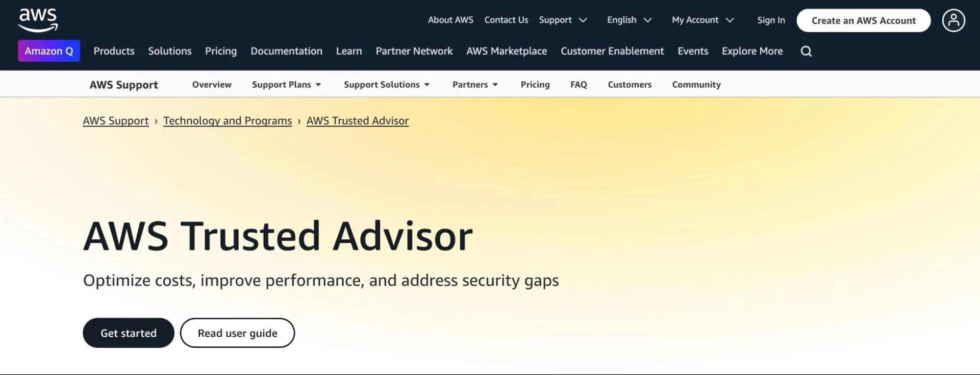Expand the English language dropdown
The width and height of the screenshot is (980, 375).
click(x=629, y=20)
